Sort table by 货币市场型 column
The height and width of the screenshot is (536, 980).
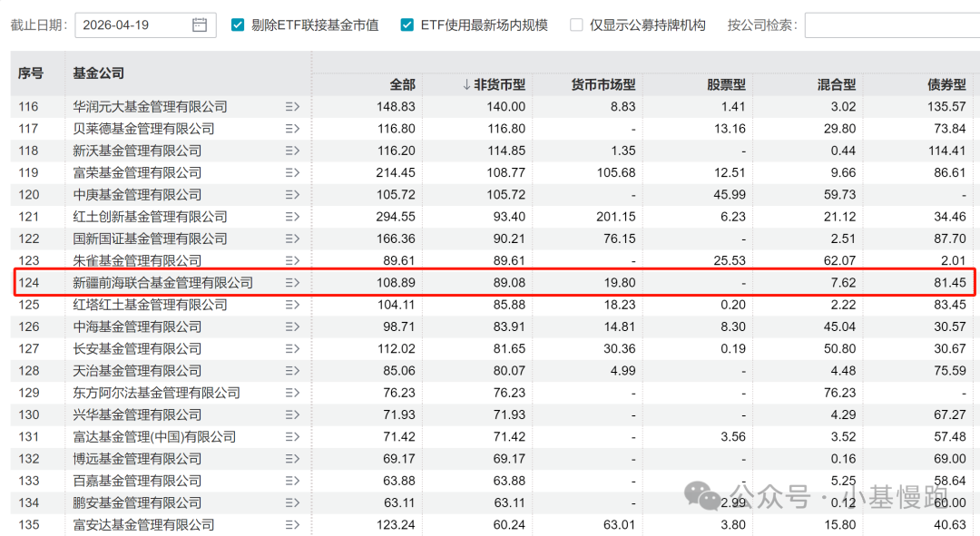(603, 84)
